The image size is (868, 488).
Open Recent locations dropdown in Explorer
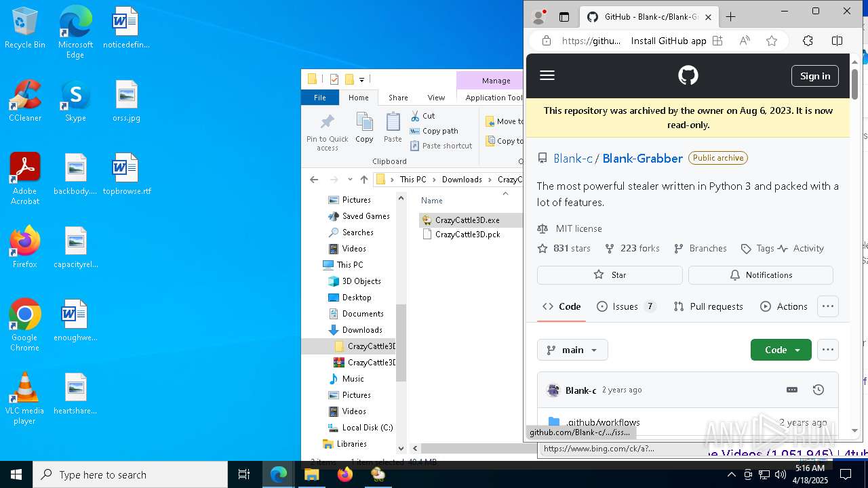click(350, 180)
